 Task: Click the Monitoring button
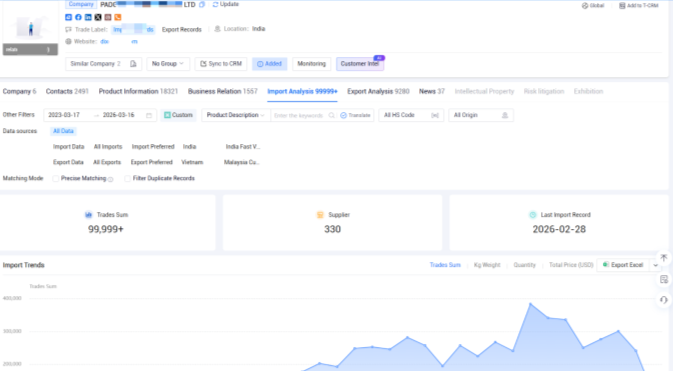[312, 64]
